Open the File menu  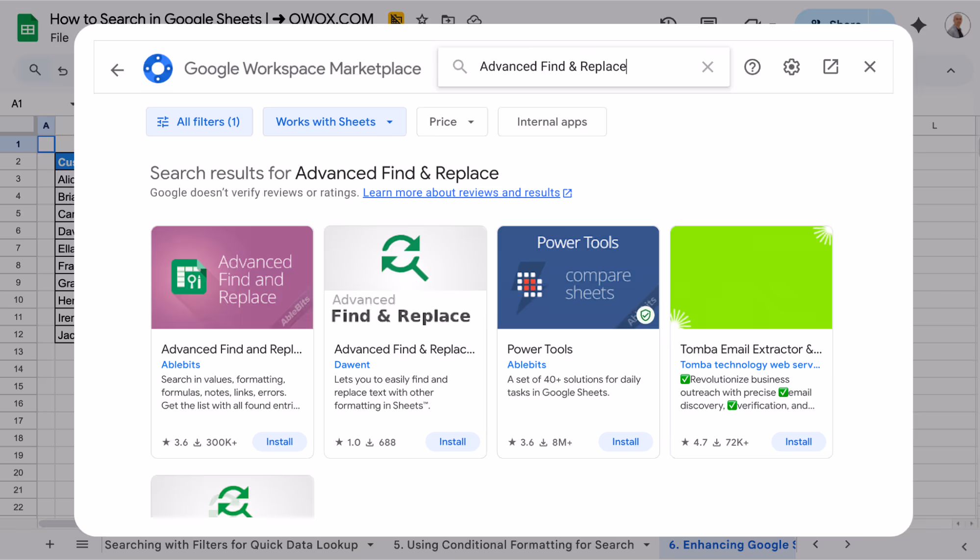[x=61, y=37]
